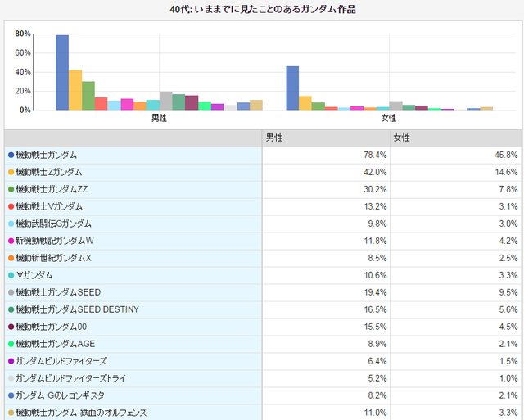Click the 男性 axis label under the chart
524x420 pixels.
[159, 119]
